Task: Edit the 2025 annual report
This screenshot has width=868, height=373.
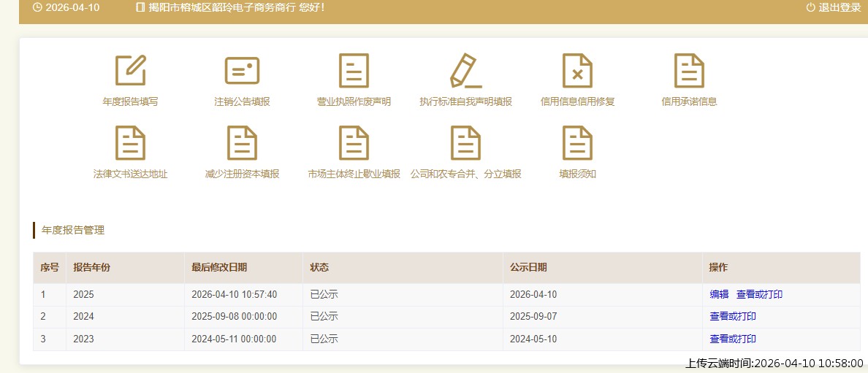Action: tap(719, 294)
